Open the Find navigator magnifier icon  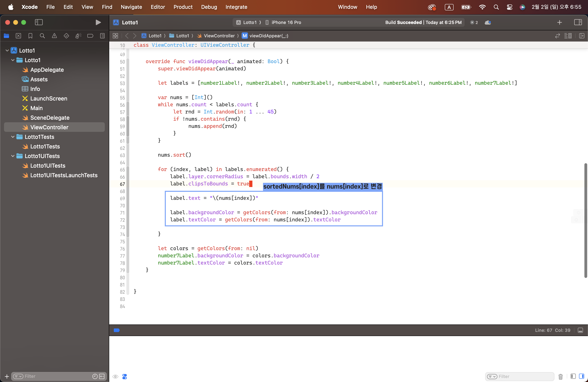[42, 36]
